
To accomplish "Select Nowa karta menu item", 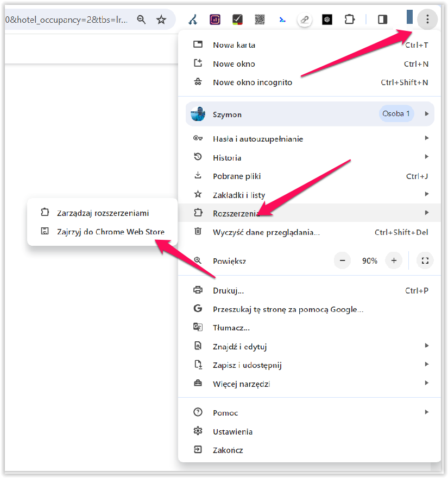I will click(310, 45).
